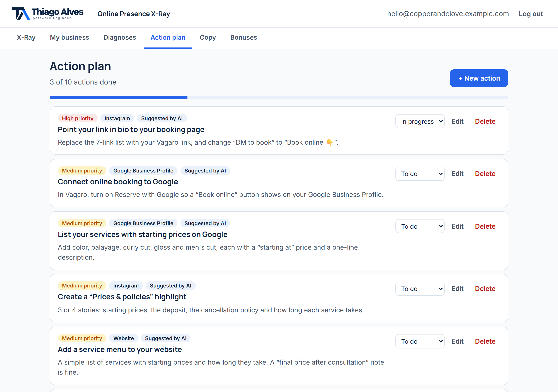Viewport: 558px width, 392px height.
Task: Delete the Prices & policies highlight action
Action: coord(485,289)
